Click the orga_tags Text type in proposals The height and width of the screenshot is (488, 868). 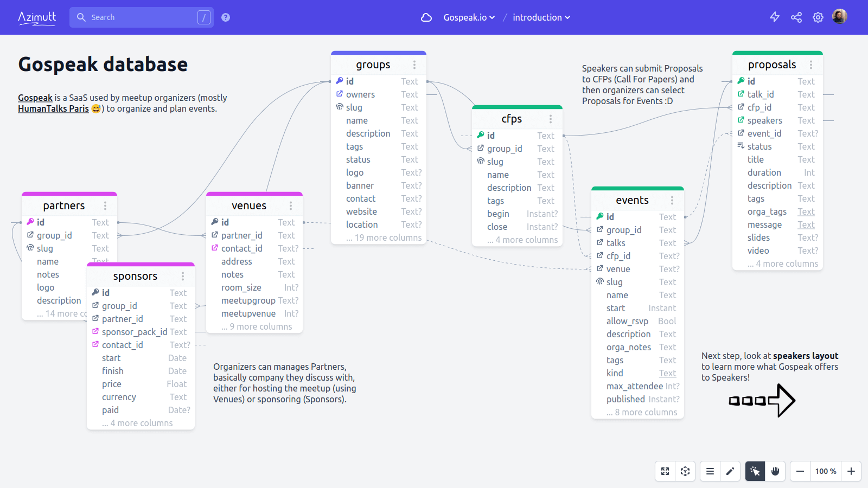(806, 211)
